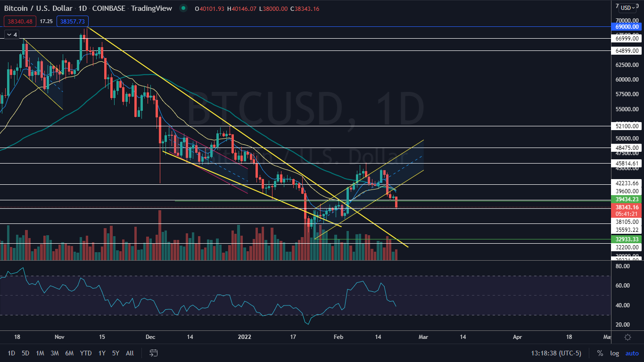This screenshot has height=362, width=644.
Task: Click the 2022 label on time axis
Action: coord(244,337)
